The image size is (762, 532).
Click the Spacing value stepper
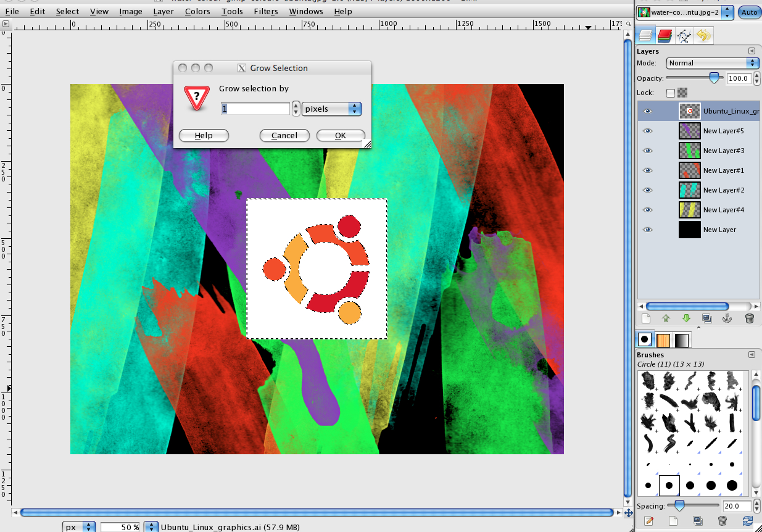pos(756,506)
